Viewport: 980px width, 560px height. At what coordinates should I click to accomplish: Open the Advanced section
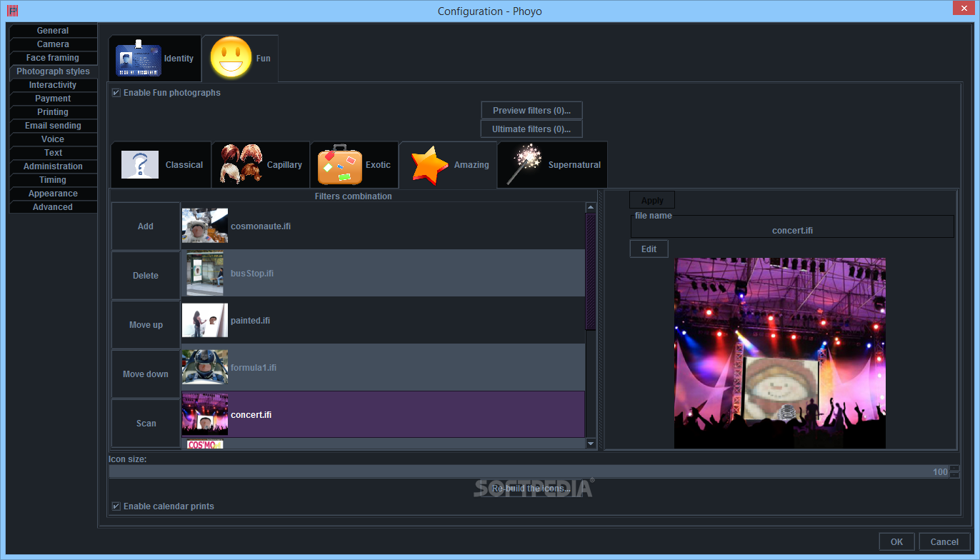[53, 207]
